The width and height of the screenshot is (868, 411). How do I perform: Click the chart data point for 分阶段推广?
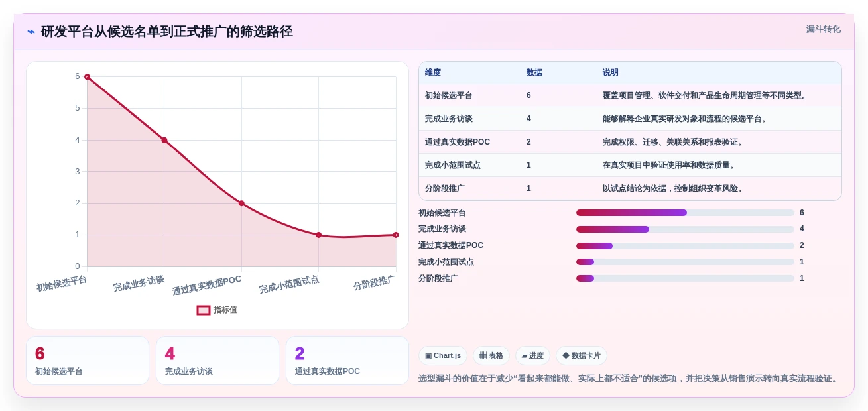396,235
